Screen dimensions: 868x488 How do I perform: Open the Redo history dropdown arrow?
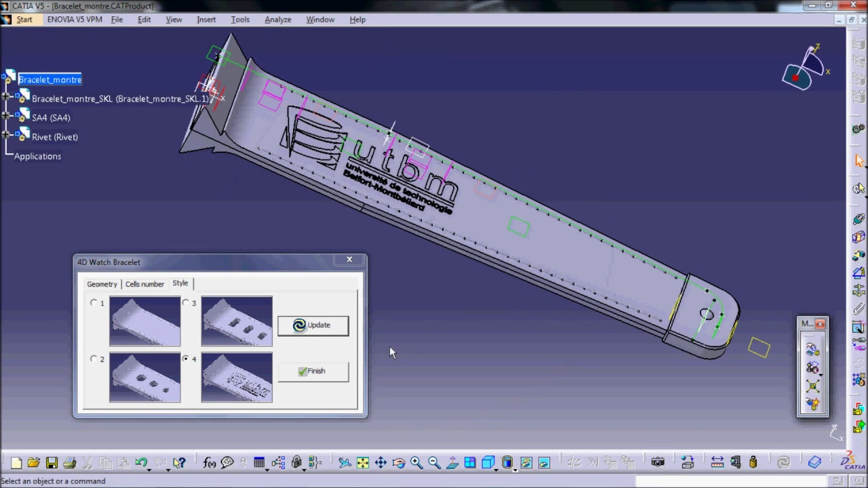click(x=167, y=469)
